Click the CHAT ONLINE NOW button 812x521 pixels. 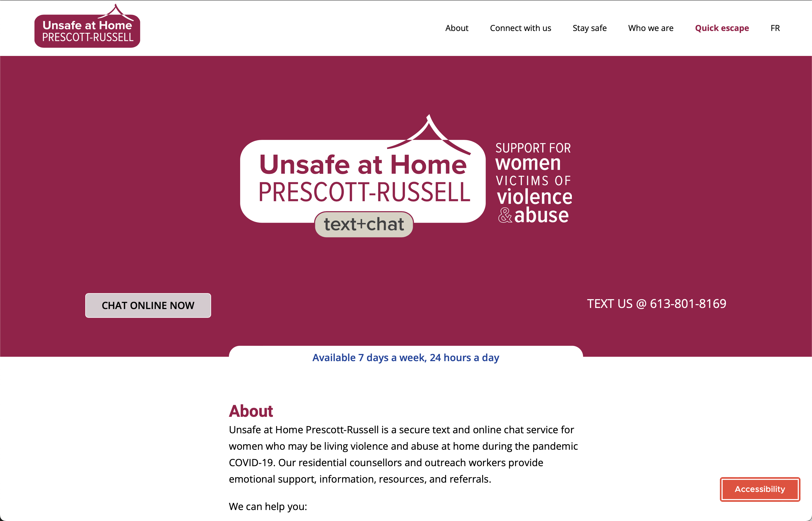click(149, 305)
